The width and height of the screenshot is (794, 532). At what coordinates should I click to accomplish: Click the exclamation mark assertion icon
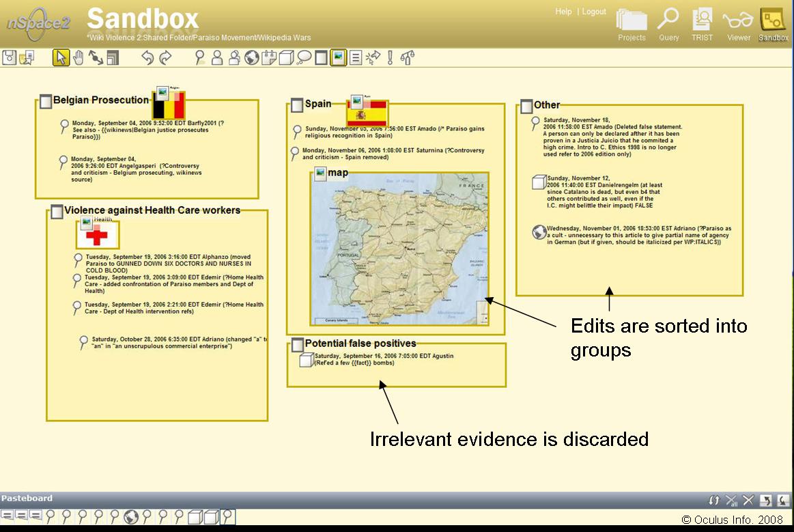(390, 57)
